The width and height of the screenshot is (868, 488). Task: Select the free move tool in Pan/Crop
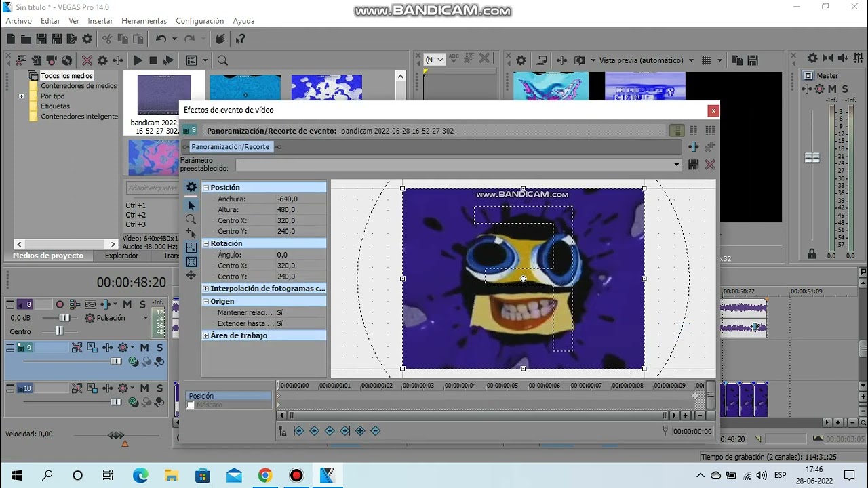tap(191, 275)
